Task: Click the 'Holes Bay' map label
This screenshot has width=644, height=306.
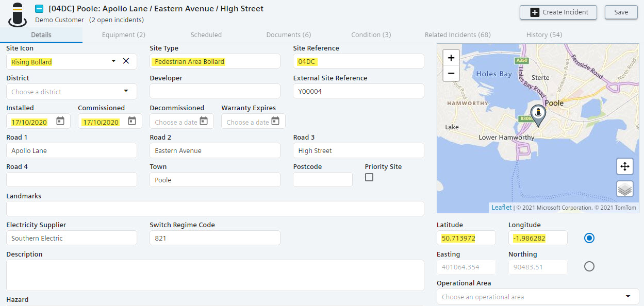Action: click(x=494, y=74)
